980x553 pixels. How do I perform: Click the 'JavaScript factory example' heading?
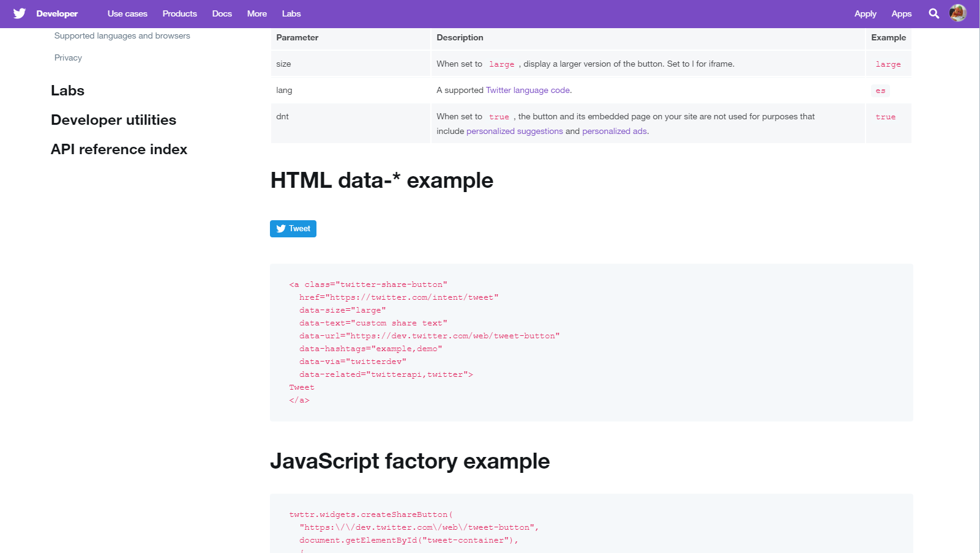(410, 461)
